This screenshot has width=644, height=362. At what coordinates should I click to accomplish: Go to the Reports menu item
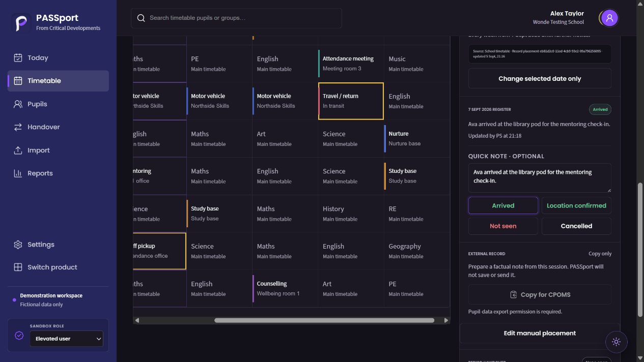coord(58,173)
